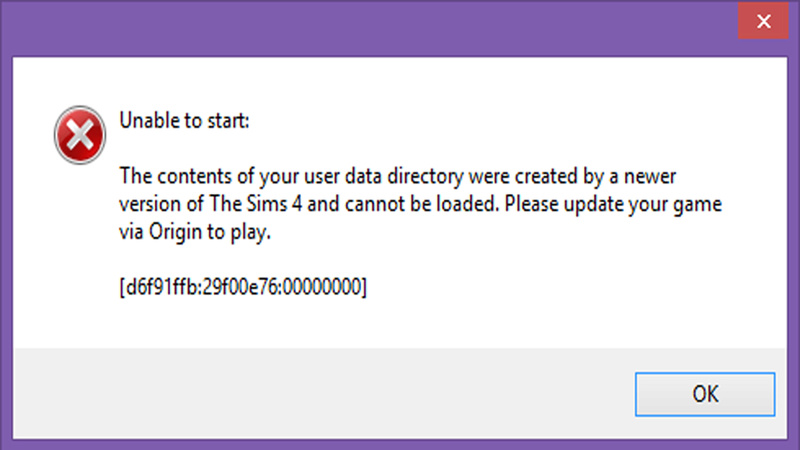Image resolution: width=800 pixels, height=450 pixels.
Task: Click 'Please update your game' sentence
Action: click(613, 205)
